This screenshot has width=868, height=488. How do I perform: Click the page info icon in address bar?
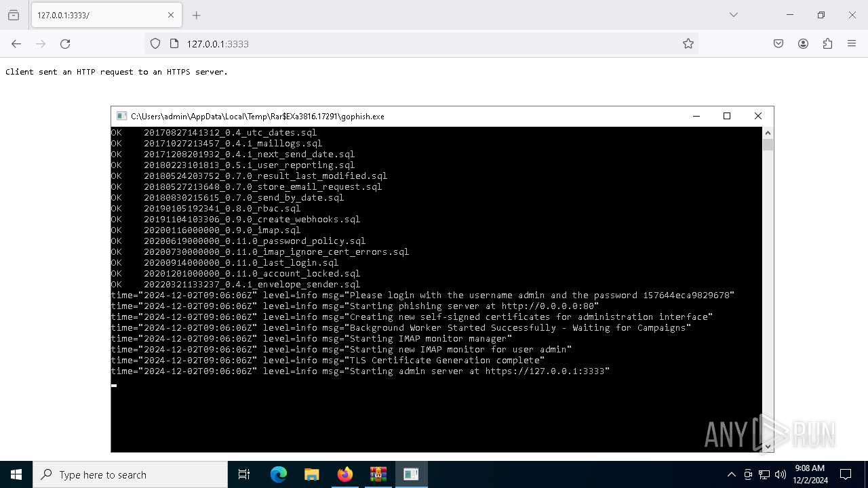coord(174,43)
